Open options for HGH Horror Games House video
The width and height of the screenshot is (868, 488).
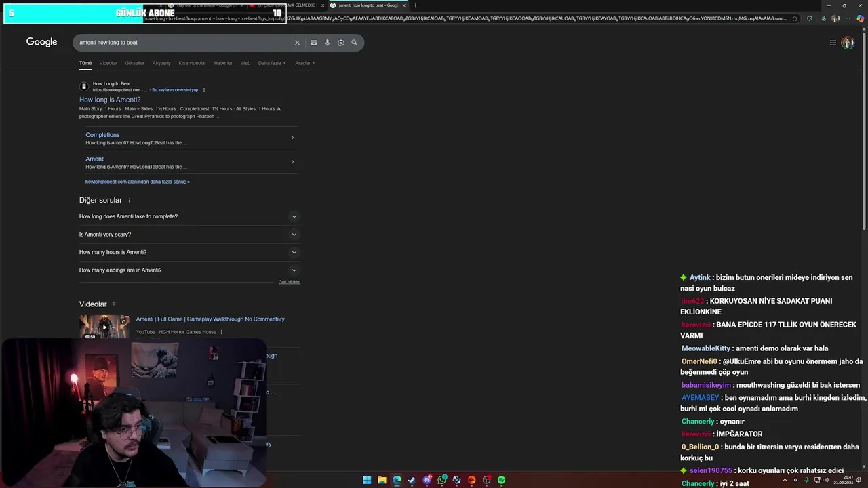pos(222,332)
